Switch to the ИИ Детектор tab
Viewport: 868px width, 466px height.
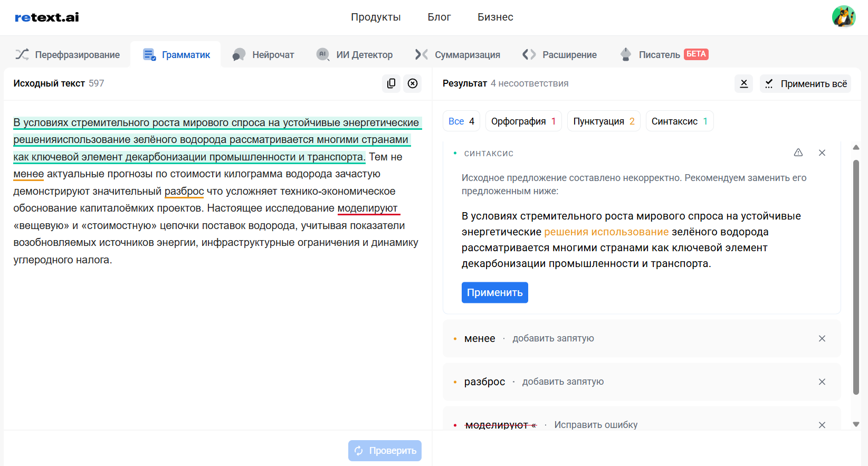click(355, 55)
